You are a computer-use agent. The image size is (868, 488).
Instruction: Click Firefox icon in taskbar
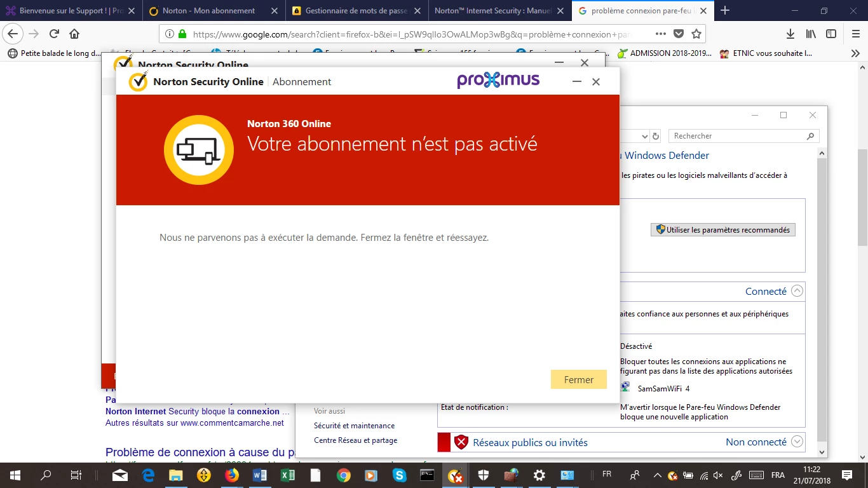tap(232, 475)
